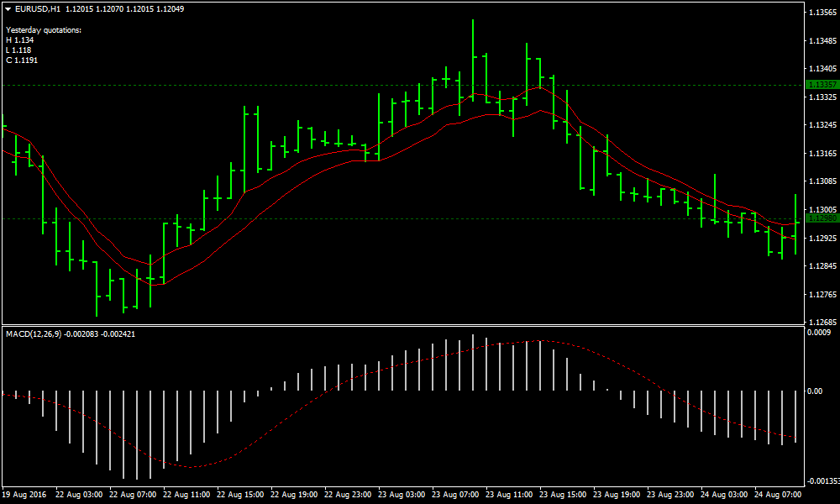Screen dimensions: 840x504
Task: Click the 1.13085 value on price scale
Action: (x=822, y=181)
